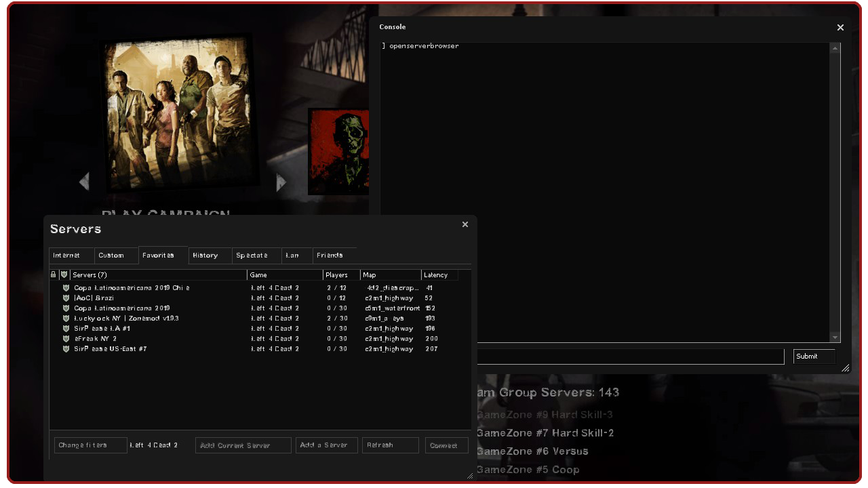Open the Custom servers tab
868x488 pixels.
[x=116, y=256]
